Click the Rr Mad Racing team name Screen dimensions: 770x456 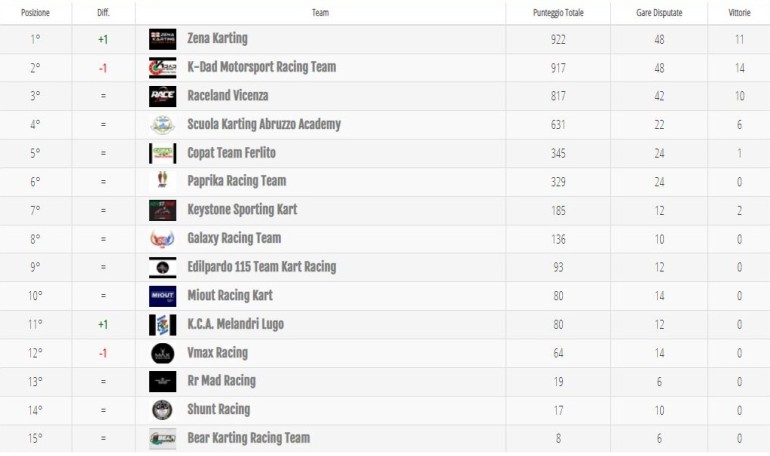tap(221, 381)
